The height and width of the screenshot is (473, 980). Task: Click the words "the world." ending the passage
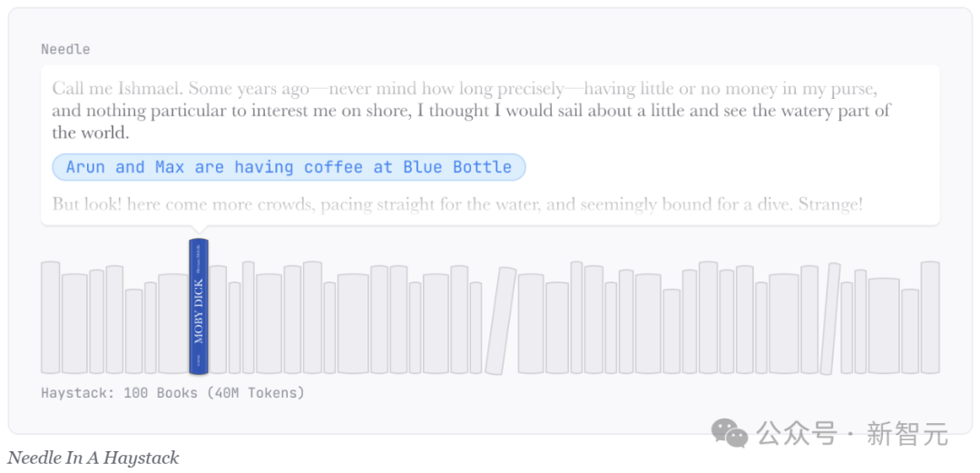[91, 133]
